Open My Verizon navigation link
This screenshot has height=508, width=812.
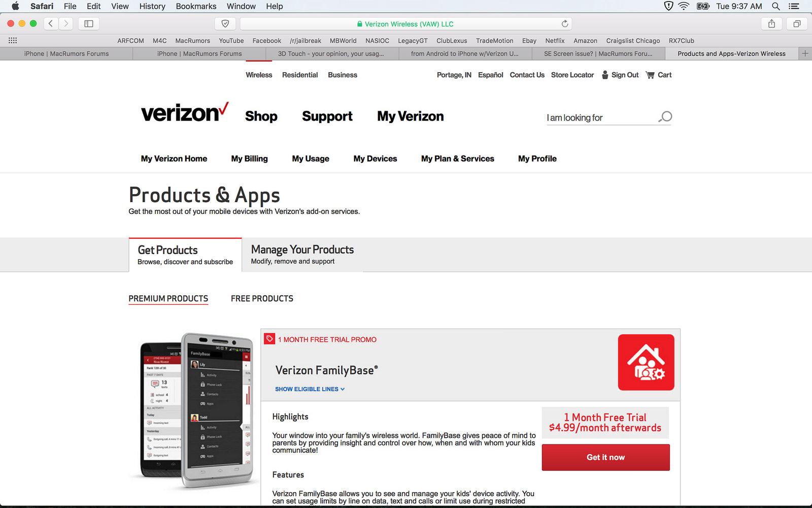[x=411, y=116]
